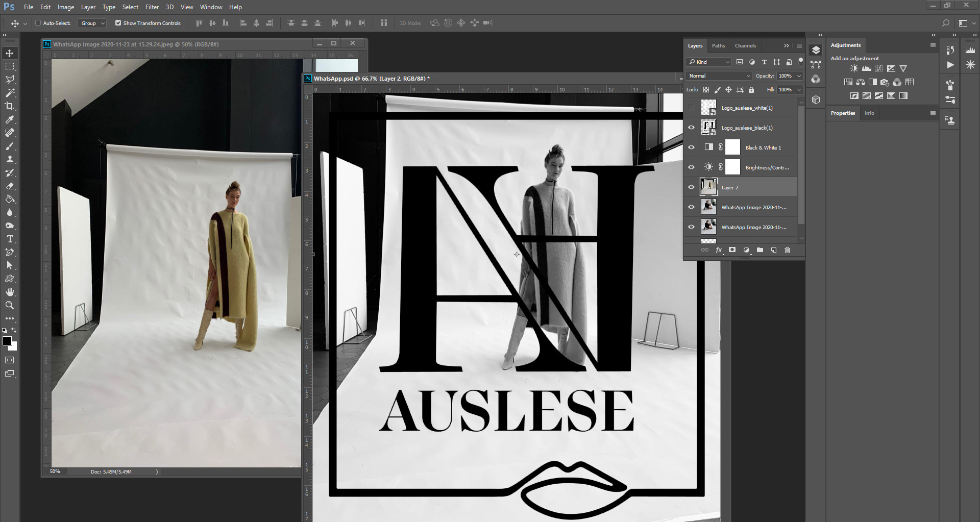The width and height of the screenshot is (980, 522).
Task: Add a Levels adjustment
Action: point(867,68)
